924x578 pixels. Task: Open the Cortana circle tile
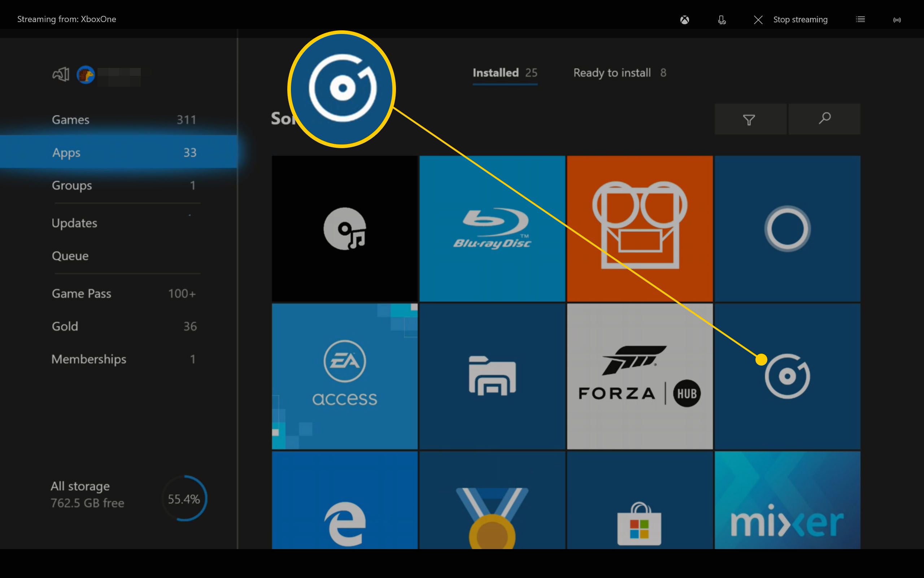click(787, 229)
